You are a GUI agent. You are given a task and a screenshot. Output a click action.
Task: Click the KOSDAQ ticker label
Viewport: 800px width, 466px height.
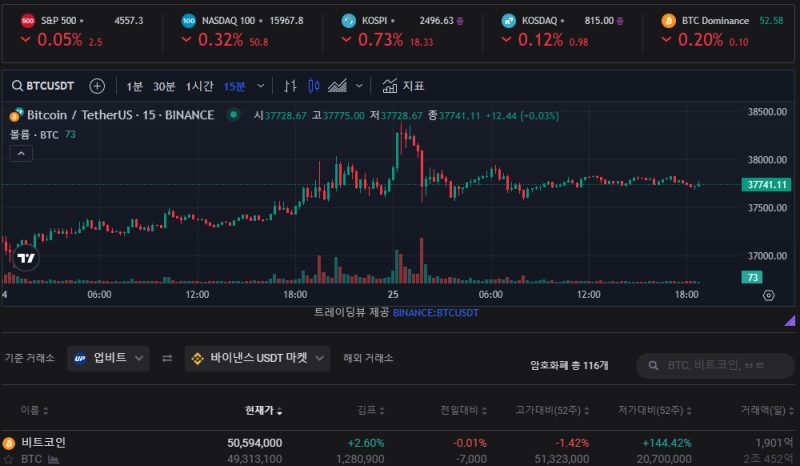539,21
